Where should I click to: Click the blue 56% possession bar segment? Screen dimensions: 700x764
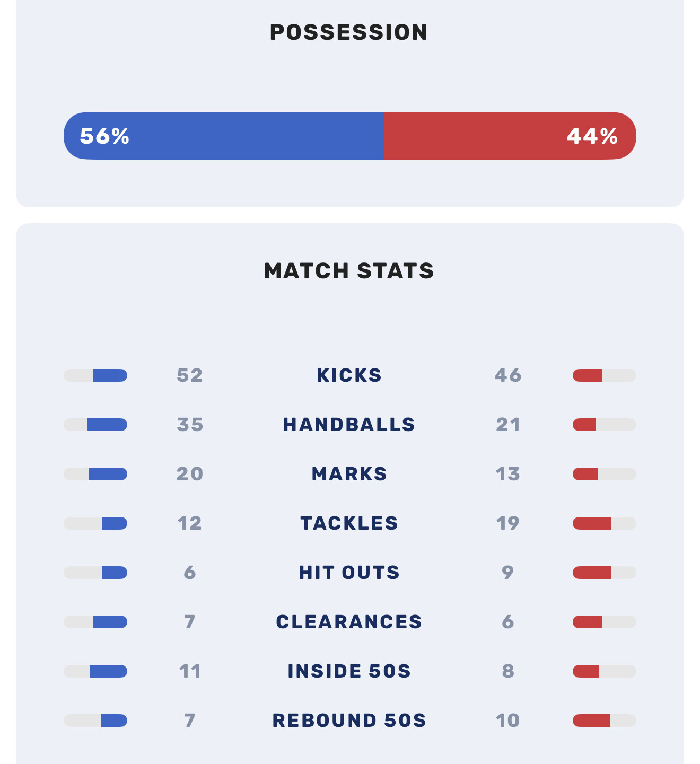[x=224, y=136]
